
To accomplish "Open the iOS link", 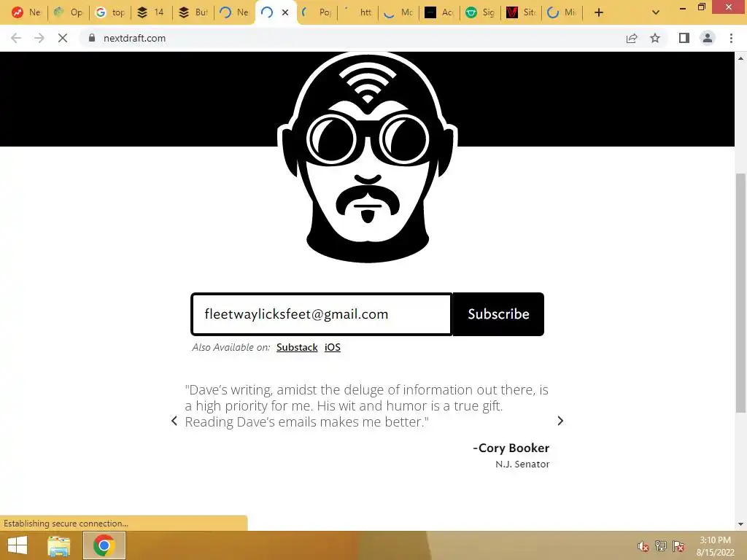I will pyautogui.click(x=333, y=347).
